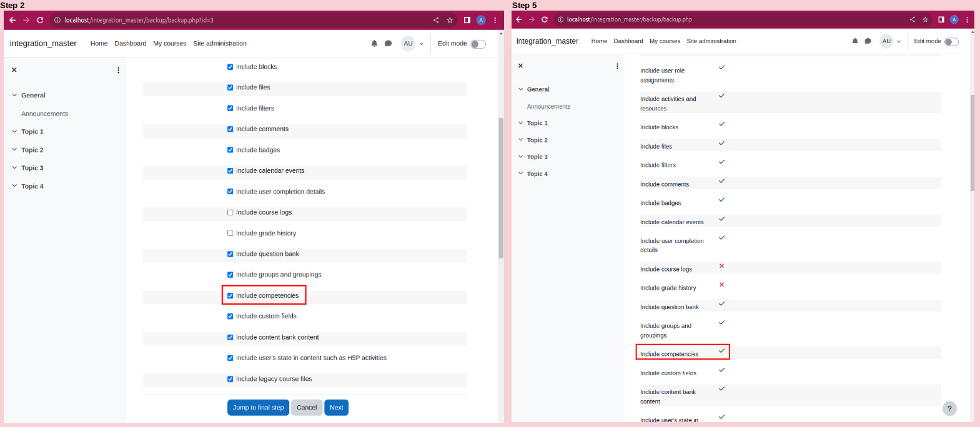
Task: Click browser back arrow in Step 2 window
Action: (12, 20)
